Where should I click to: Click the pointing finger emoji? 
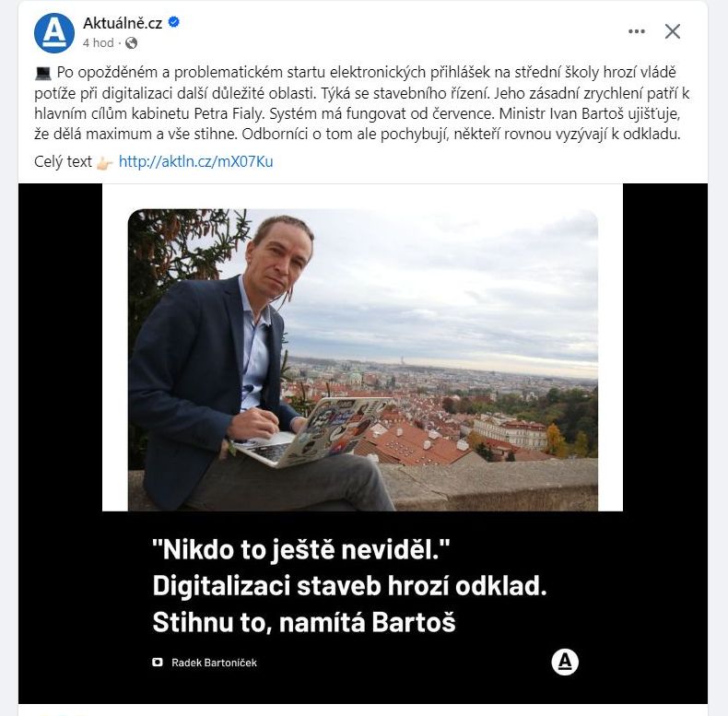click(x=104, y=163)
